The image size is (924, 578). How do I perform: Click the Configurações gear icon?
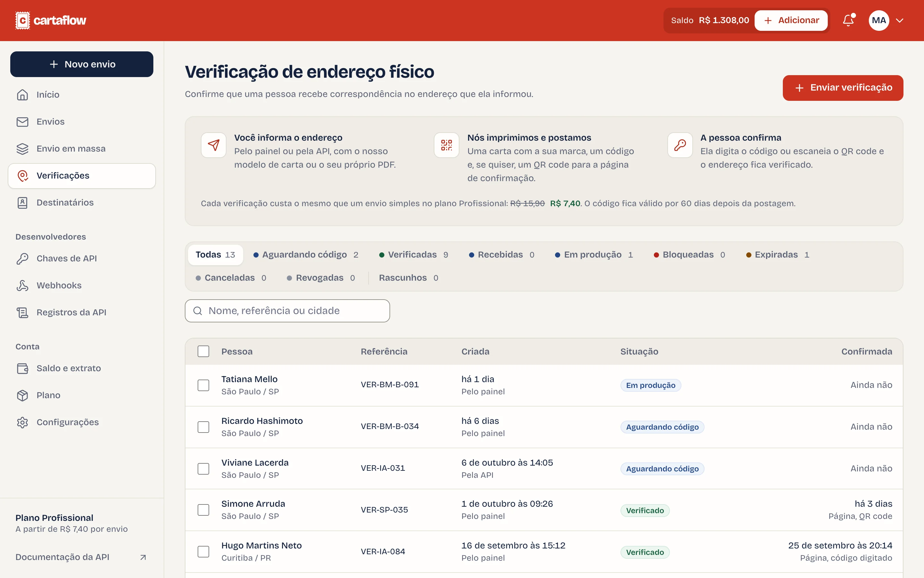pyautogui.click(x=22, y=422)
